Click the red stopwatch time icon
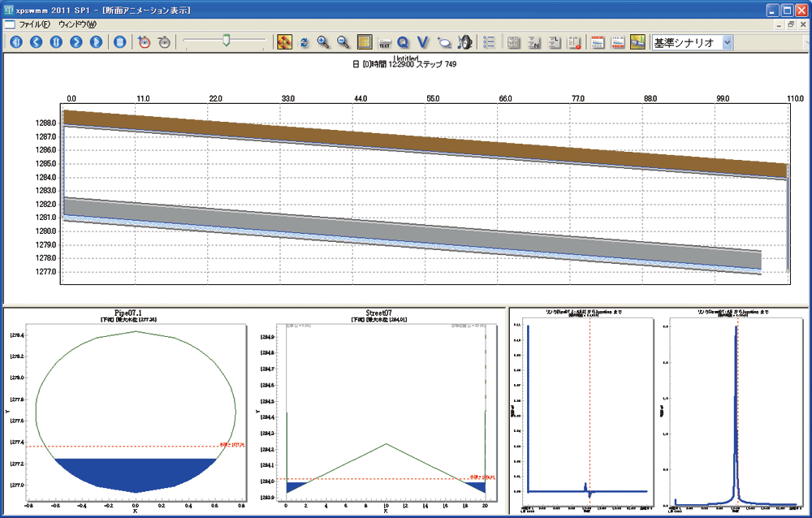 (145, 41)
